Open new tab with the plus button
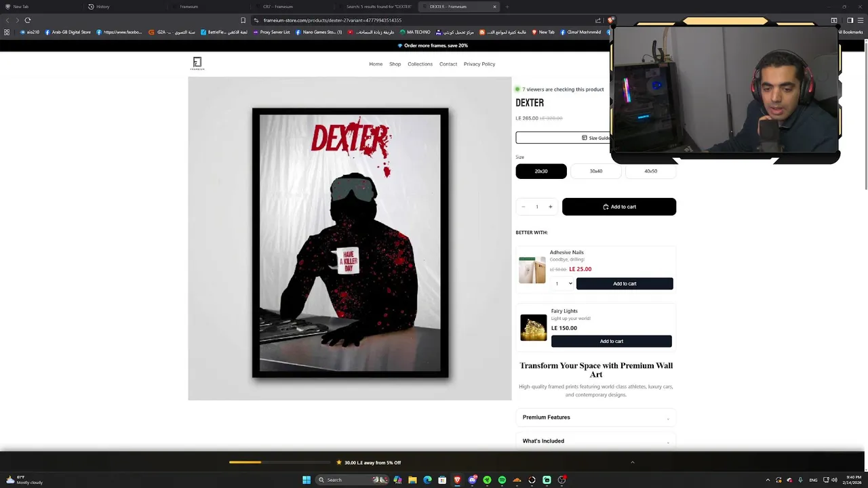 click(507, 7)
